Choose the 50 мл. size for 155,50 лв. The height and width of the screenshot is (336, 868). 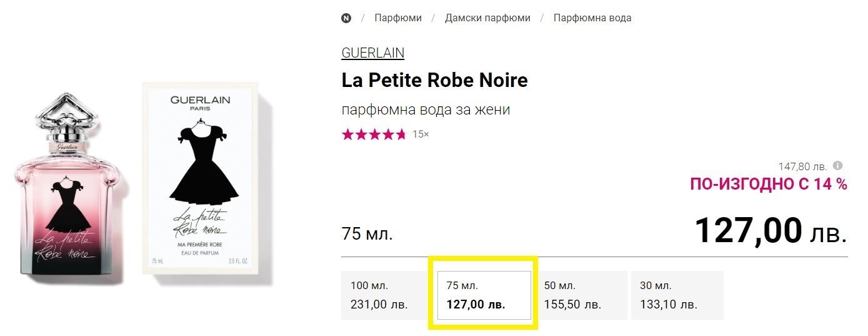coord(581,295)
